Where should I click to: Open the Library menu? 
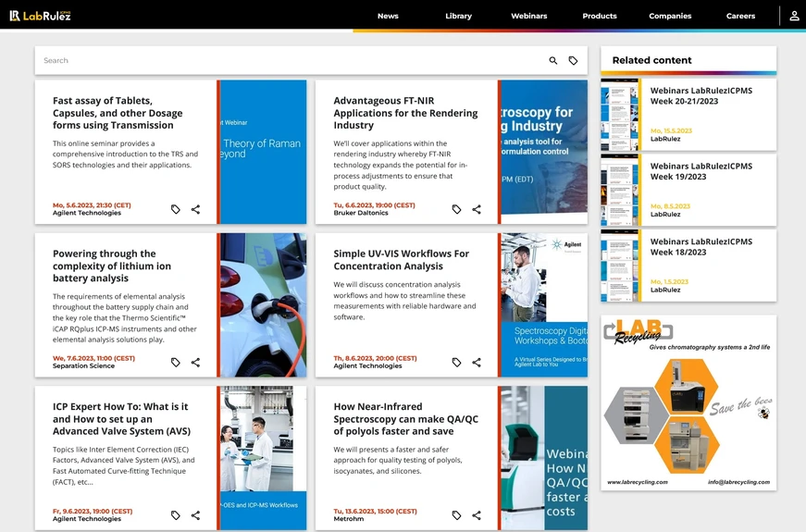[458, 16]
